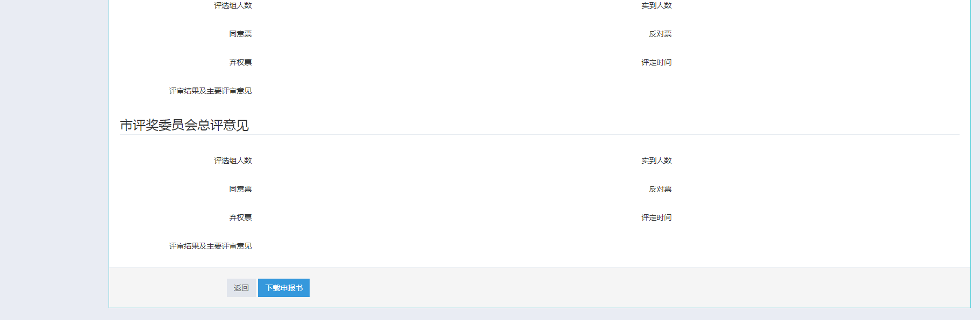Viewport: 980px width, 320px height.
Task: Click 实到人数 label under 市评奖委员会总评意见
Action: click(656, 161)
